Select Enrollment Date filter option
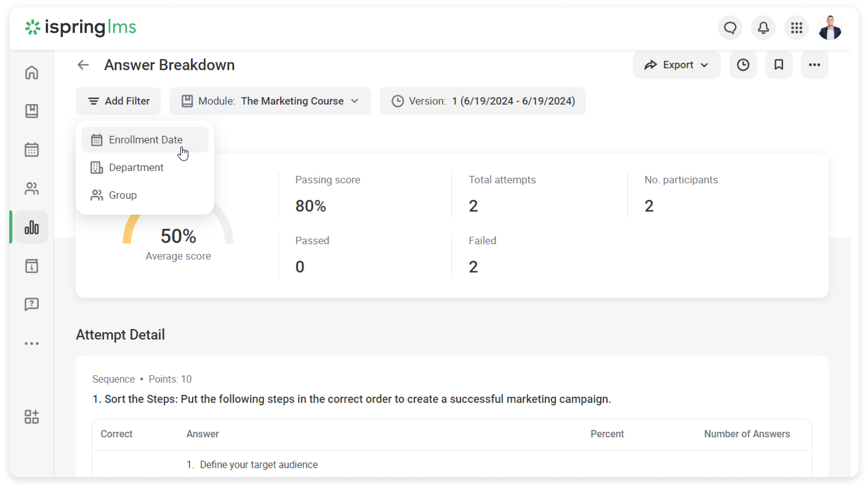 tap(145, 140)
